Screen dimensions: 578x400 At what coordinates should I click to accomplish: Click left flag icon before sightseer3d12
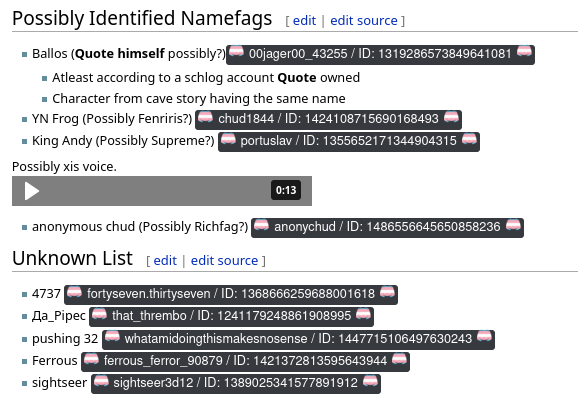pyautogui.click(x=101, y=381)
